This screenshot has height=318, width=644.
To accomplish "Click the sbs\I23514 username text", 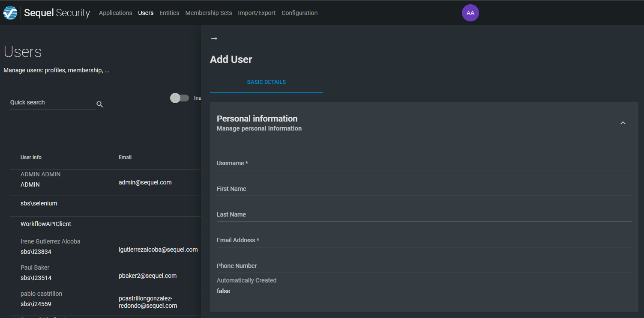I will [36, 278].
